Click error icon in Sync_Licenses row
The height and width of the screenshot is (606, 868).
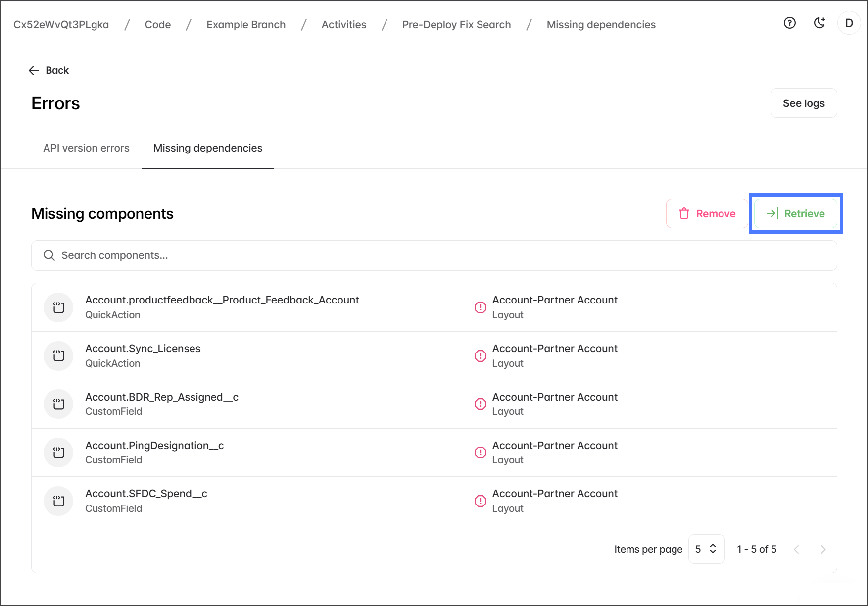480,356
